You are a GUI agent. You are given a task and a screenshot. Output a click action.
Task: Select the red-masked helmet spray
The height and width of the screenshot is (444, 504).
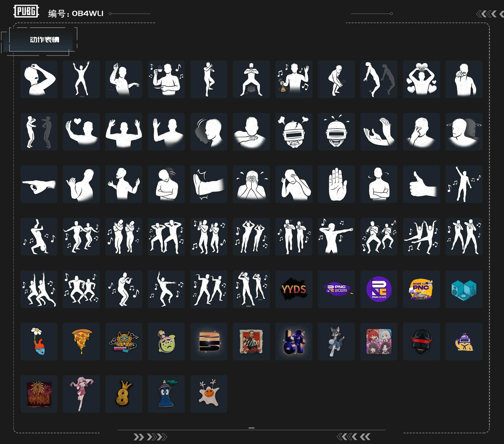click(421, 341)
